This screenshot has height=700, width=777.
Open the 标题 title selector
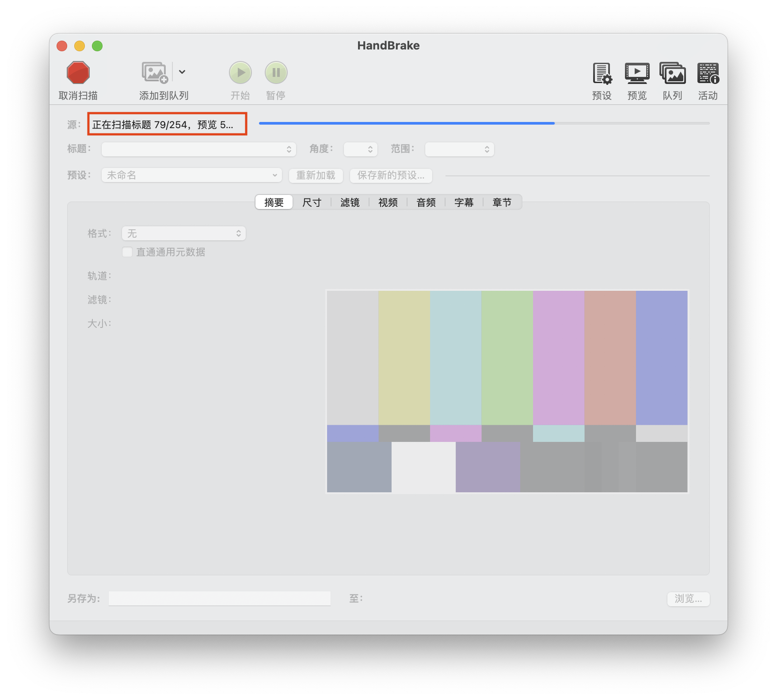pos(198,149)
